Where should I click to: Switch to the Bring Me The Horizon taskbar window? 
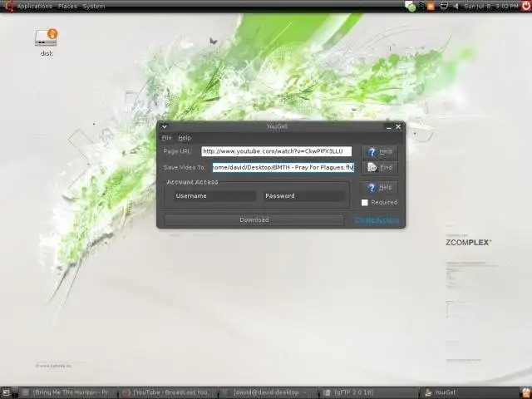[66, 392]
